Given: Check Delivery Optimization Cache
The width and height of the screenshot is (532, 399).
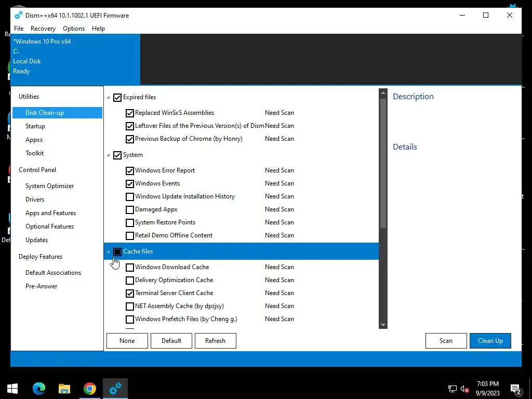Looking at the screenshot, I should click(x=129, y=281).
